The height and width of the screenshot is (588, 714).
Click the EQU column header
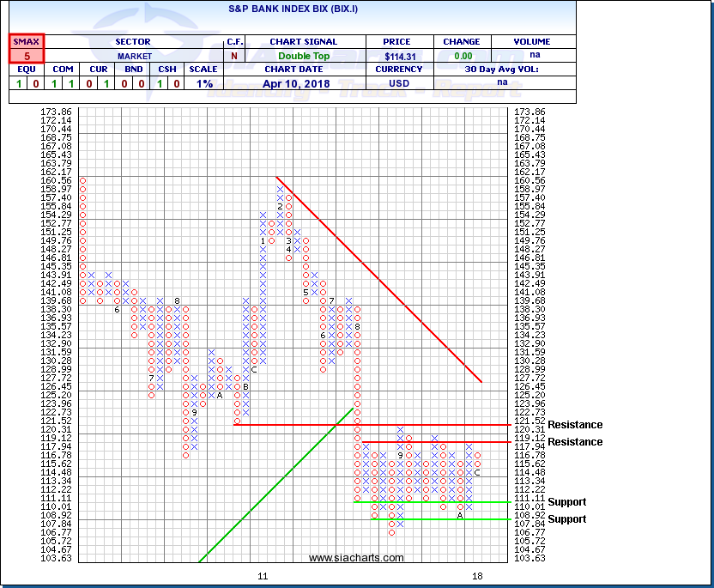pos(27,70)
